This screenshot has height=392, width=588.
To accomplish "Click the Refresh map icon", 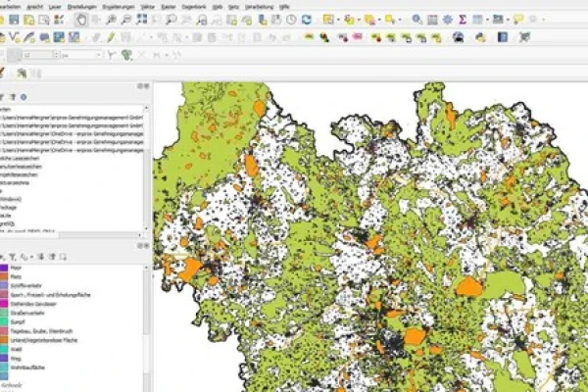I will pos(307,20).
